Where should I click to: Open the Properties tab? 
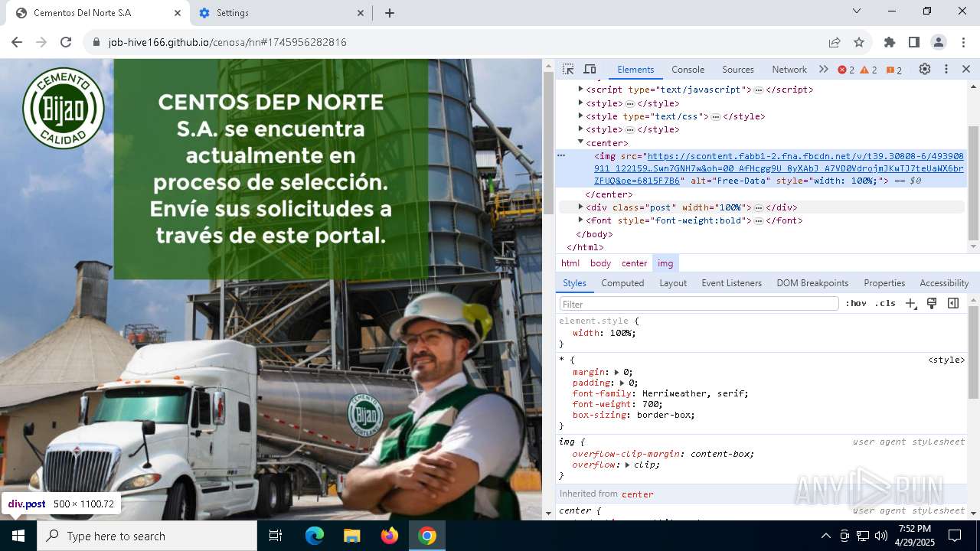click(x=884, y=283)
